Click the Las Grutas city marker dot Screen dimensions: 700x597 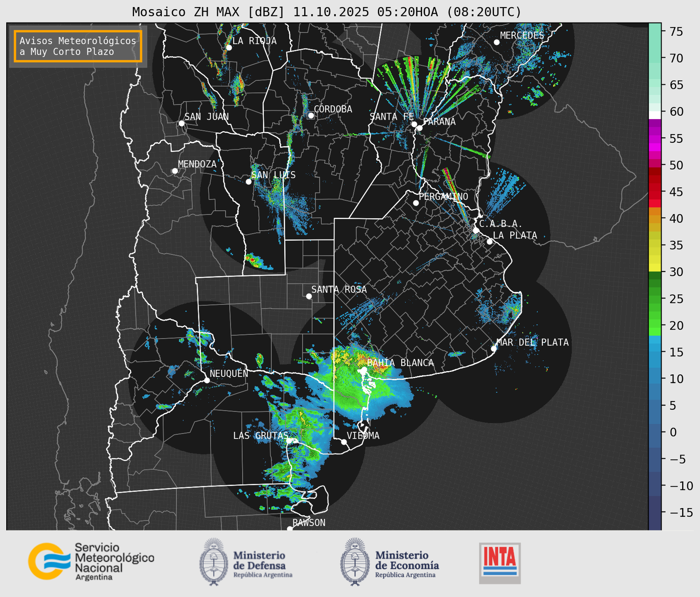click(x=290, y=441)
